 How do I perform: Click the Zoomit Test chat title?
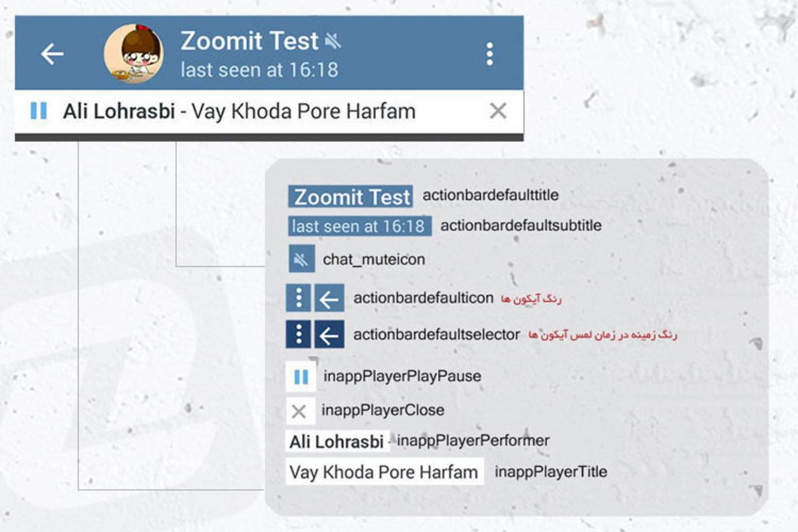coord(249,41)
